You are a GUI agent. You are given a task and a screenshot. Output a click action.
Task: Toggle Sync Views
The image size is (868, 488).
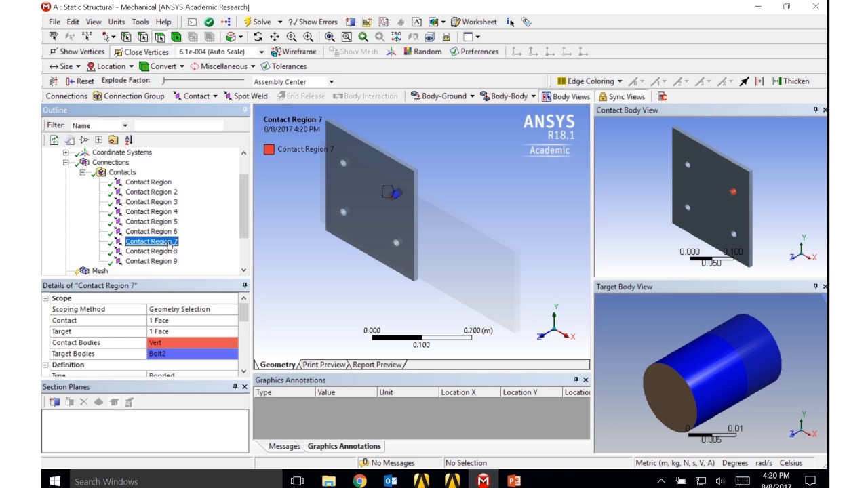(621, 96)
